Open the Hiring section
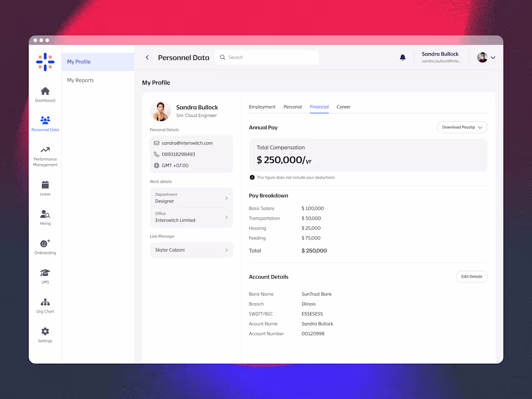 pyautogui.click(x=45, y=217)
